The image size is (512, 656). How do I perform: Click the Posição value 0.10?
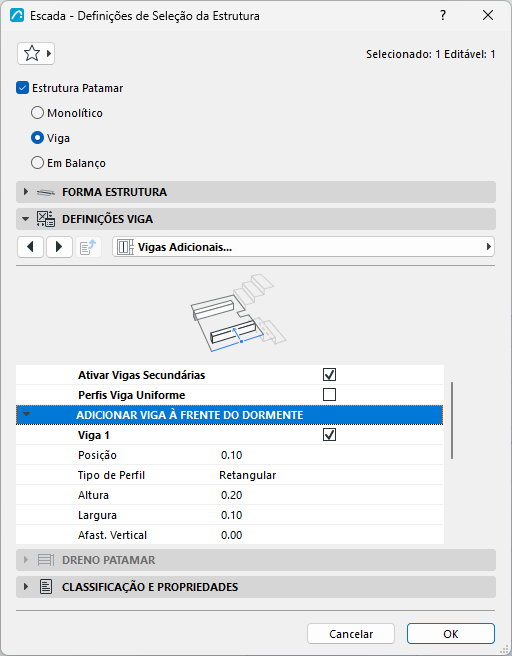coord(231,455)
